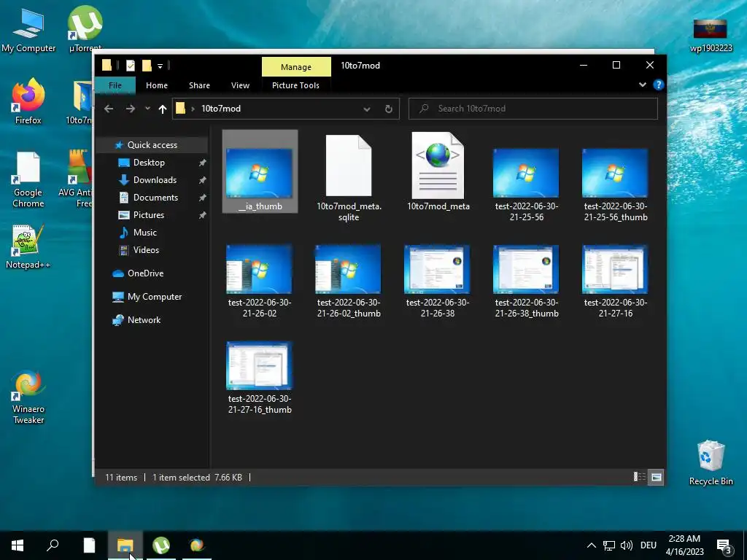Refresh the 10to7mod folder view

point(389,109)
